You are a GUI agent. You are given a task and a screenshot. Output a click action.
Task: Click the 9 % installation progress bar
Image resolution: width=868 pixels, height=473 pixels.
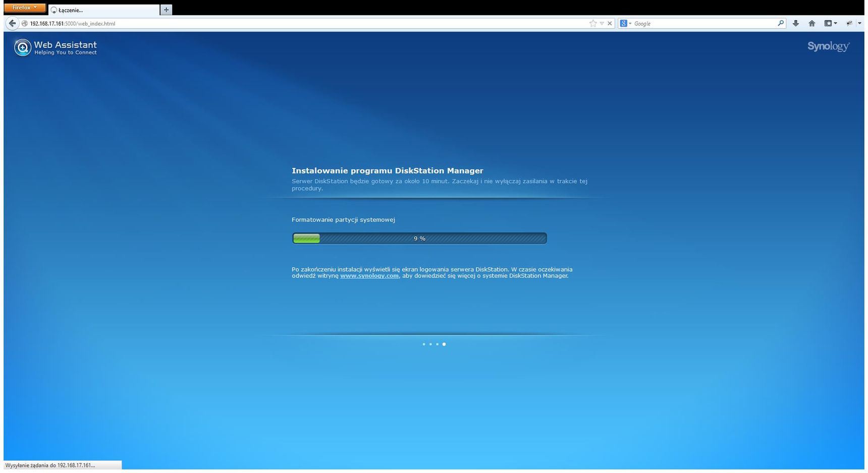tap(419, 239)
